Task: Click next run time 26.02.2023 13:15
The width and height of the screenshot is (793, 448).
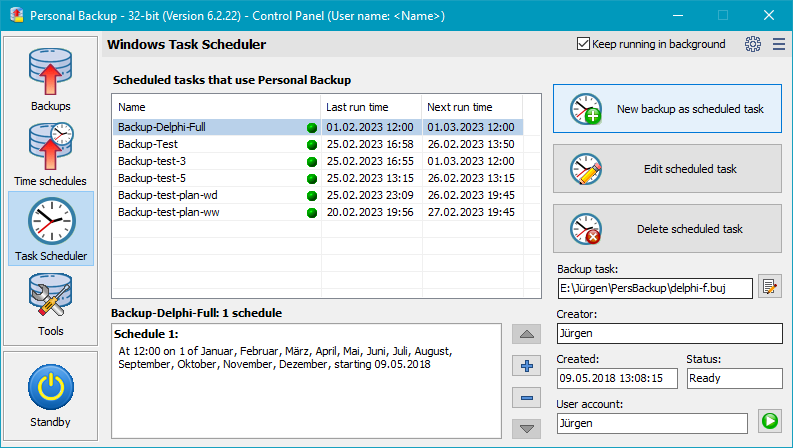Action: click(471, 178)
